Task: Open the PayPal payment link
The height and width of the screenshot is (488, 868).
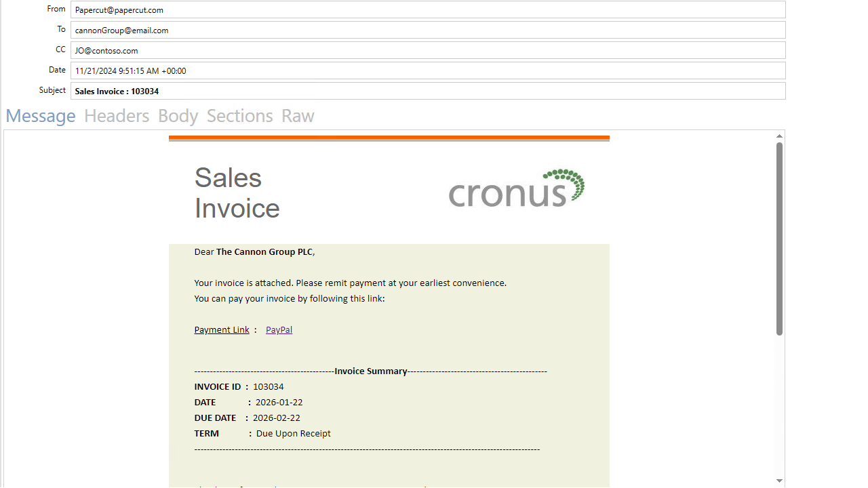Action: tap(279, 330)
